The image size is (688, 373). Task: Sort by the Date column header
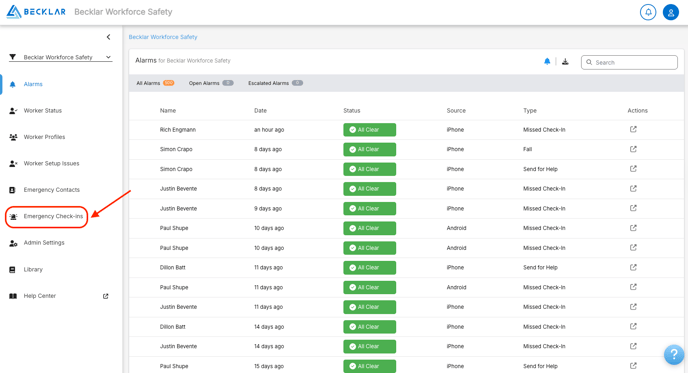click(260, 111)
